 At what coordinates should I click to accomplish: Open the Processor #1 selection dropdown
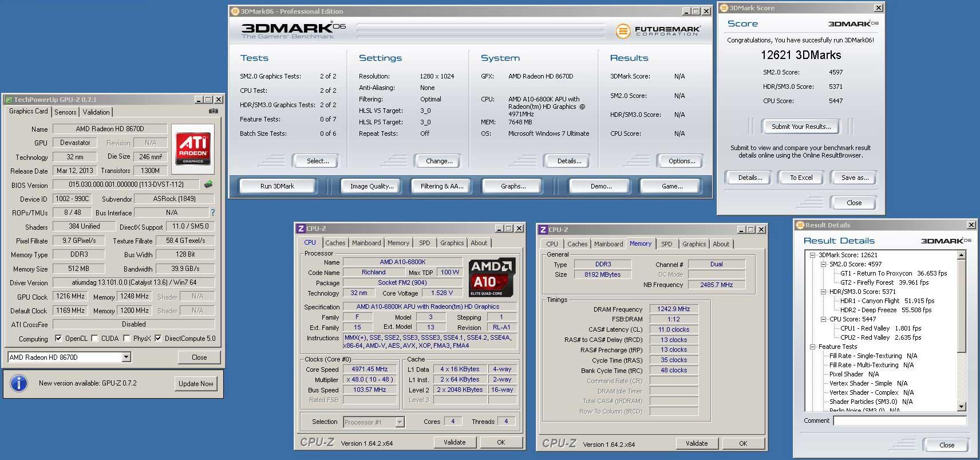coord(400,422)
